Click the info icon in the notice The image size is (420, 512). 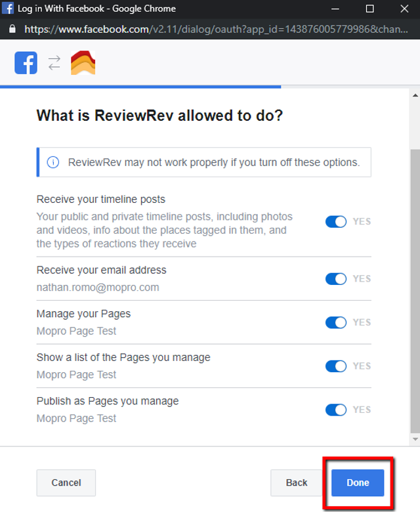click(53, 162)
